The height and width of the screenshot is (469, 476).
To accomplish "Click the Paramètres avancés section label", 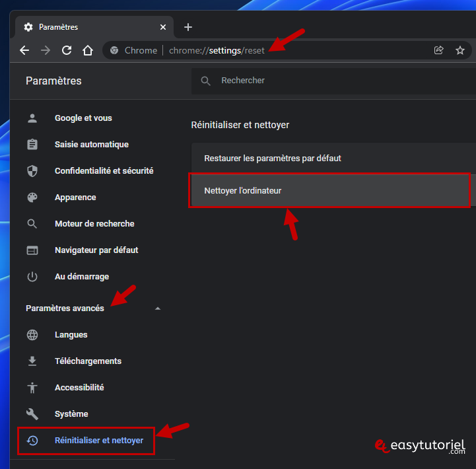I will pyautogui.click(x=65, y=308).
